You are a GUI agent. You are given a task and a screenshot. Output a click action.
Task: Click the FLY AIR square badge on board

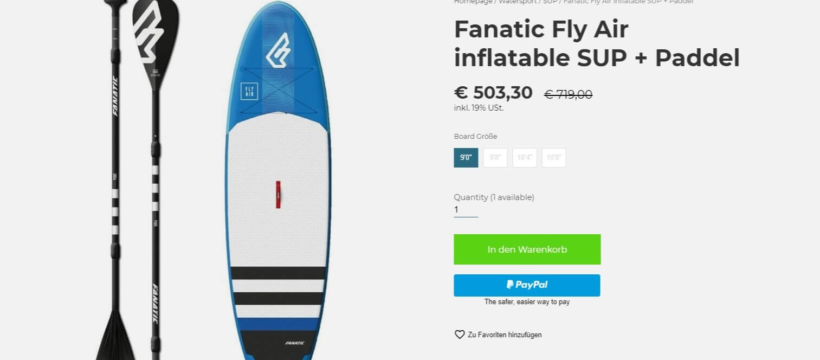(249, 92)
